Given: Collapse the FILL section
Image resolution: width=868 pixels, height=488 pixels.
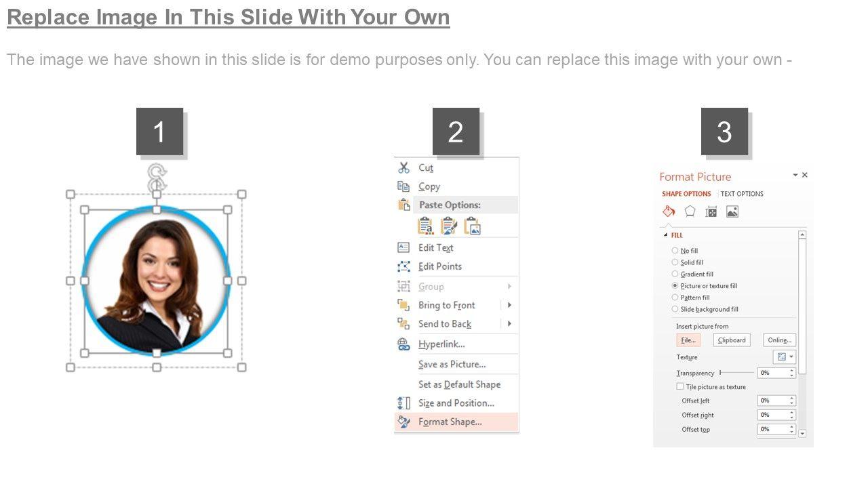Looking at the screenshot, I should (666, 235).
